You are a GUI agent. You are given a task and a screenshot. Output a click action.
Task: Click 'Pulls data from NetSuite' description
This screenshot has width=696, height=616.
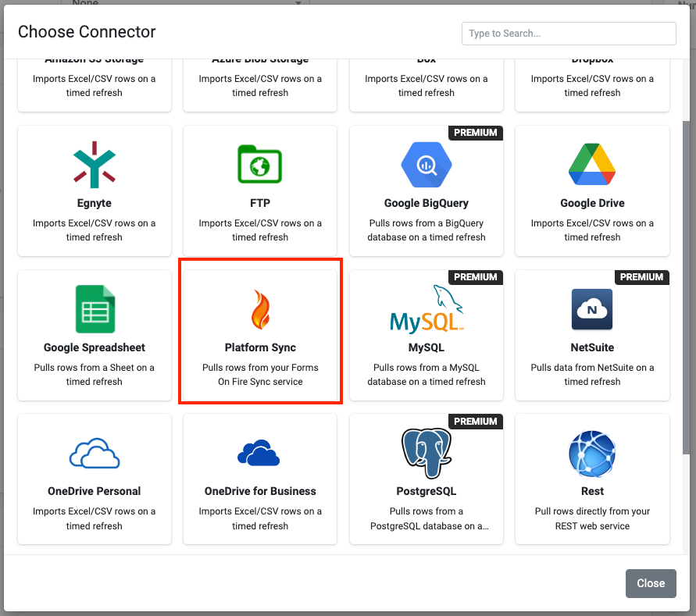click(x=592, y=374)
